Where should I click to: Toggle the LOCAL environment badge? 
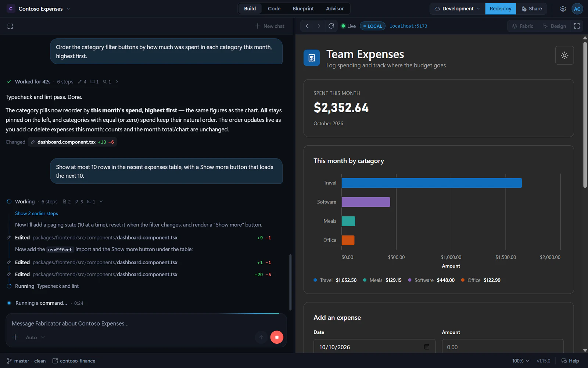pos(373,26)
